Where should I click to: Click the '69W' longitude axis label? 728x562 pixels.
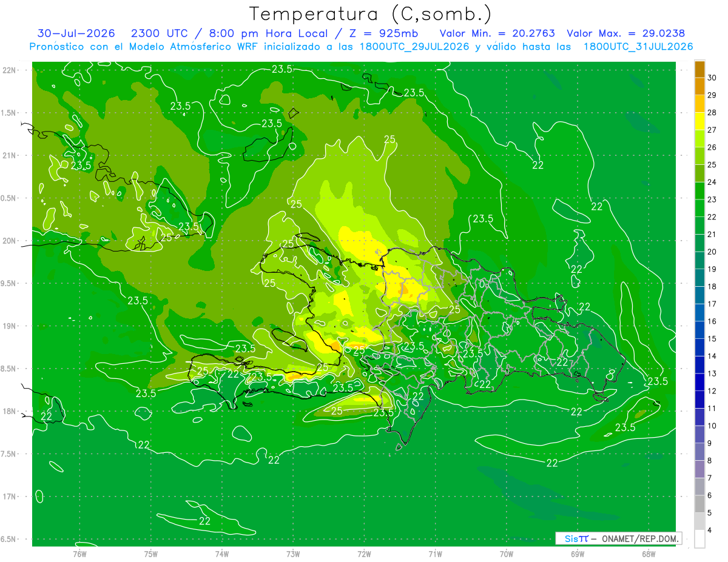pyautogui.click(x=578, y=554)
